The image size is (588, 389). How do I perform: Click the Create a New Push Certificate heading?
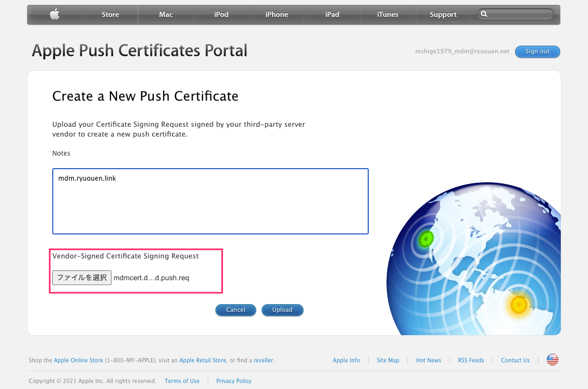(145, 96)
